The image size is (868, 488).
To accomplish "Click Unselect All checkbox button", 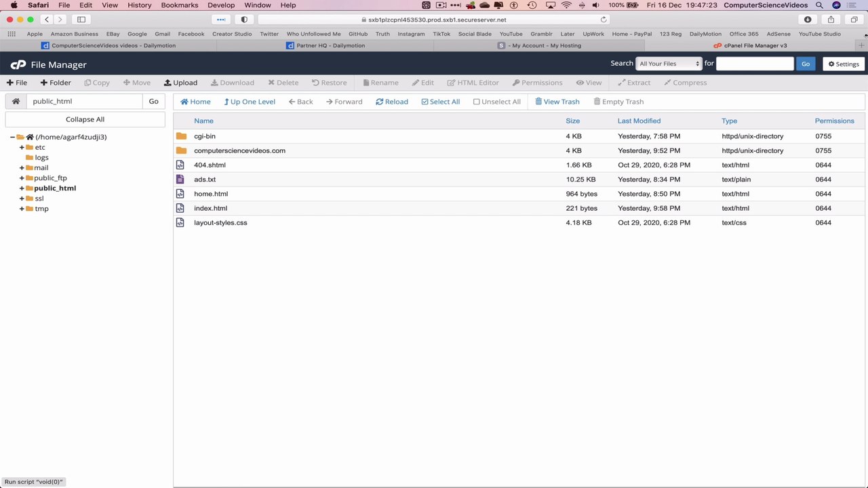I will pyautogui.click(x=497, y=102).
